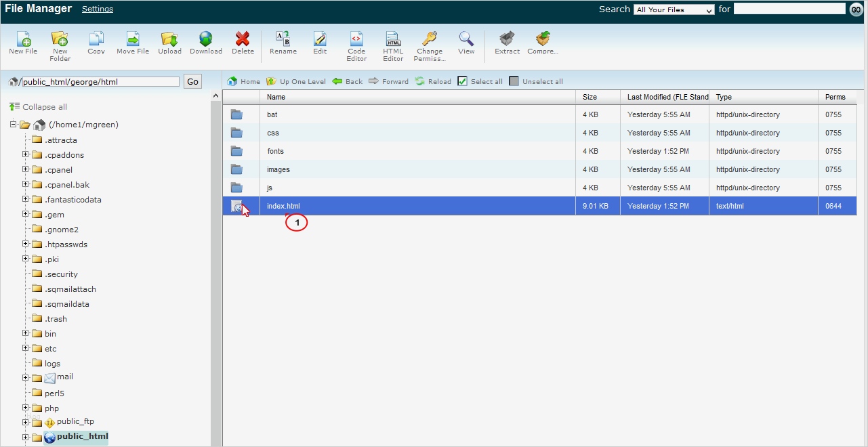
Task: Launch the HTML Editor
Action: (393, 46)
